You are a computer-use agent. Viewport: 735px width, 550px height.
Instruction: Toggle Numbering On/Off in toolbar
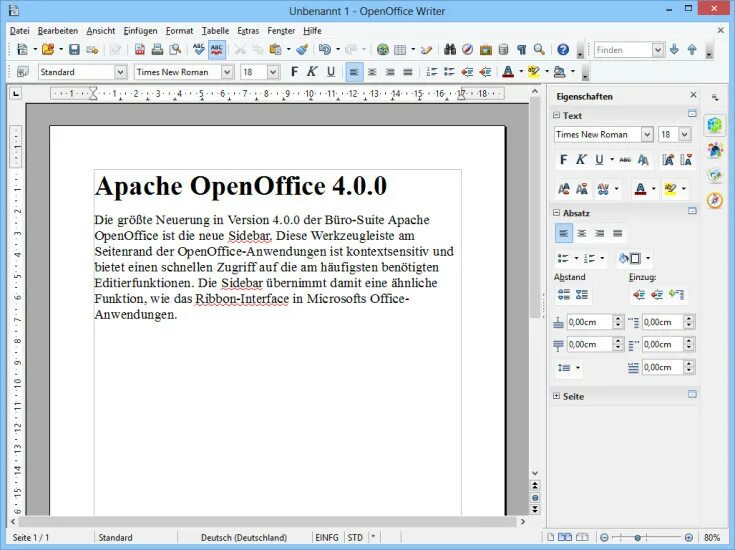pyautogui.click(x=431, y=72)
